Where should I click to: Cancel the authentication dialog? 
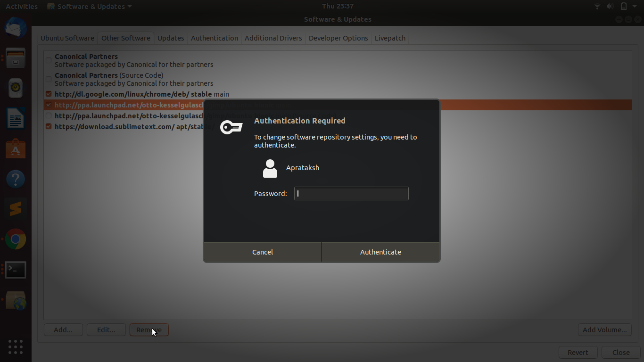click(x=263, y=252)
